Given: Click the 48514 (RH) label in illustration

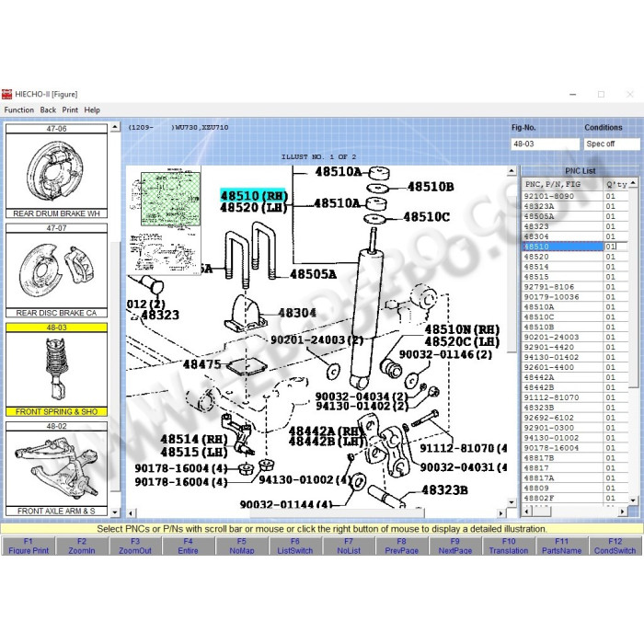Looking at the screenshot, I should pos(194,440).
